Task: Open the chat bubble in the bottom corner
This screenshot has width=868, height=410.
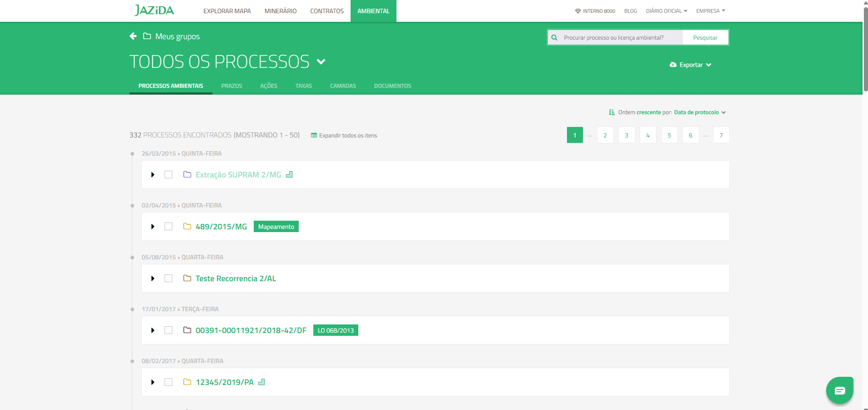Action: coord(839,390)
